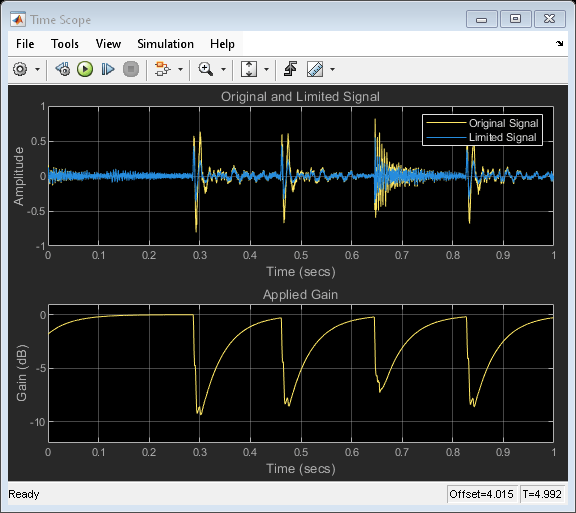Screen dimensions: 576x513
Task: Toggle the Triggers tool icon
Action: coord(291,69)
